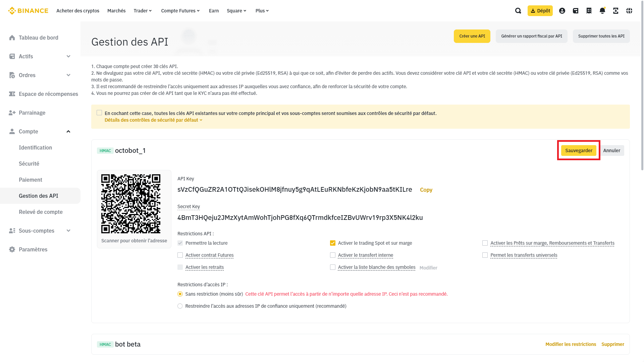The image size is (644, 362).
Task: Click Sauvegarder for octobot_1
Action: [579, 150]
